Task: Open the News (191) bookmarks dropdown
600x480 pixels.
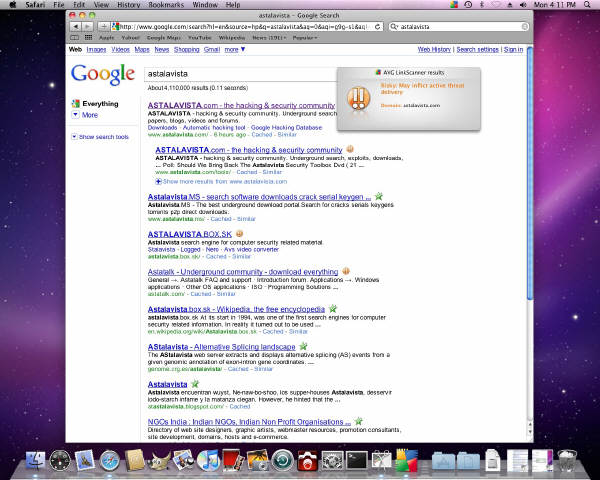Action: (269, 38)
